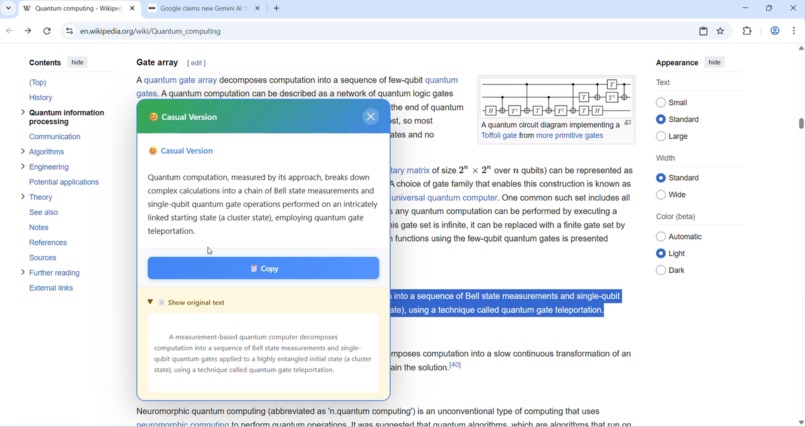Open the profile avatar icon
Image resolution: width=806 pixels, height=427 pixels.
[775, 31]
